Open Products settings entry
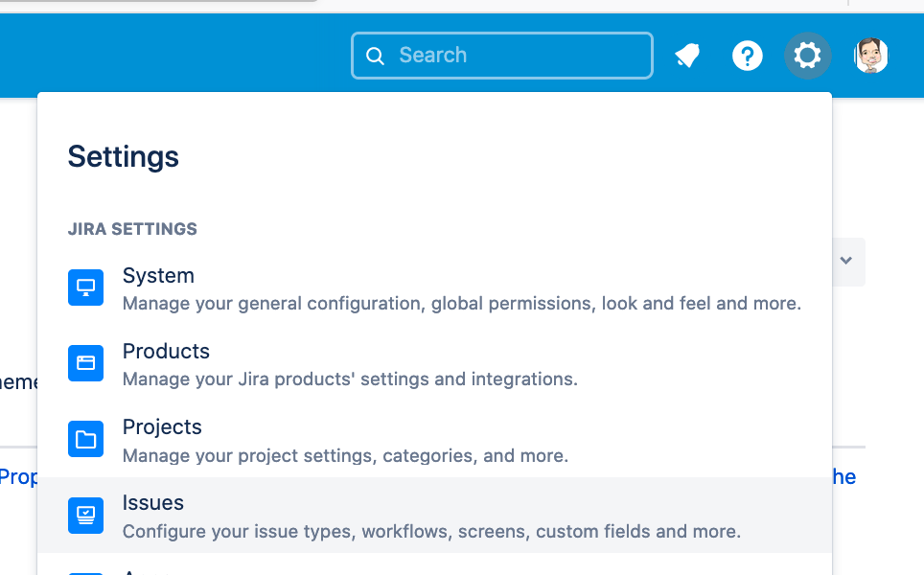Image resolution: width=924 pixels, height=575 pixels. click(x=434, y=364)
